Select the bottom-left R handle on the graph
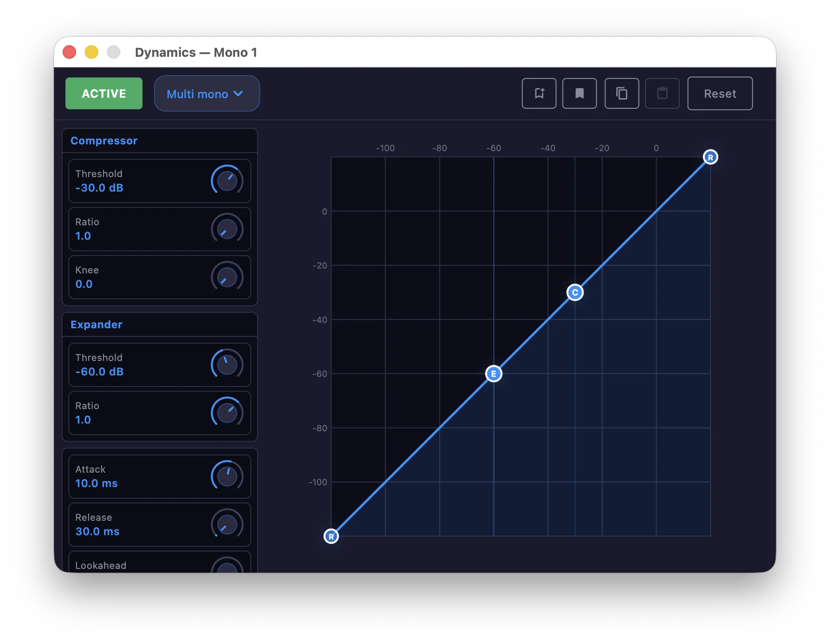Image resolution: width=830 pixels, height=644 pixels. [x=331, y=536]
